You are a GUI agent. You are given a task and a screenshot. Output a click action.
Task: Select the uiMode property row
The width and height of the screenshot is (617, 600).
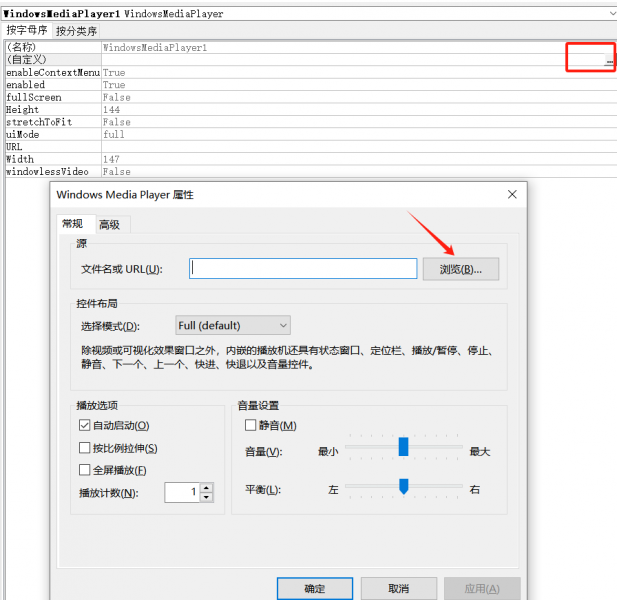click(x=311, y=134)
